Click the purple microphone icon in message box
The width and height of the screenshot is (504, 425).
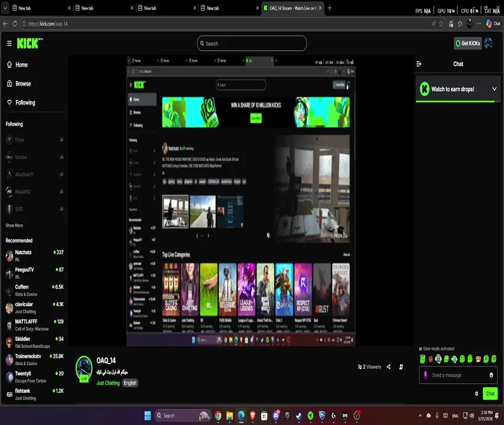coord(425,375)
